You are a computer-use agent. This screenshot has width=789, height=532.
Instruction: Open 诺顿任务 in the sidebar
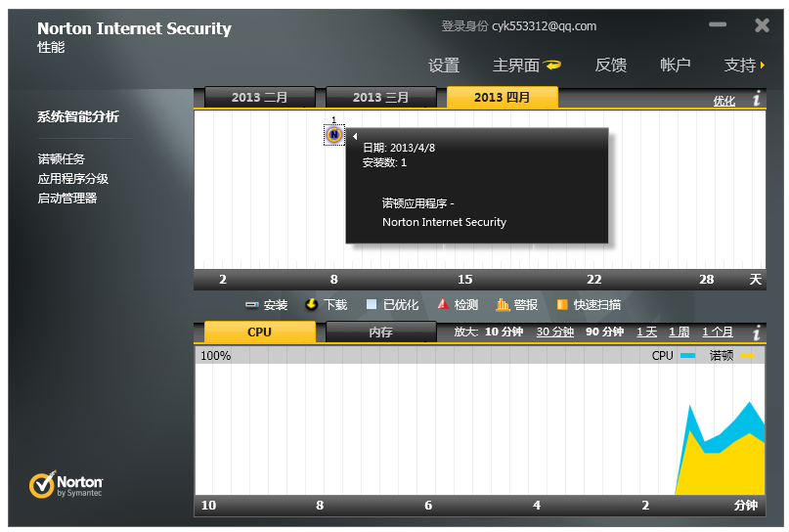coord(62,159)
